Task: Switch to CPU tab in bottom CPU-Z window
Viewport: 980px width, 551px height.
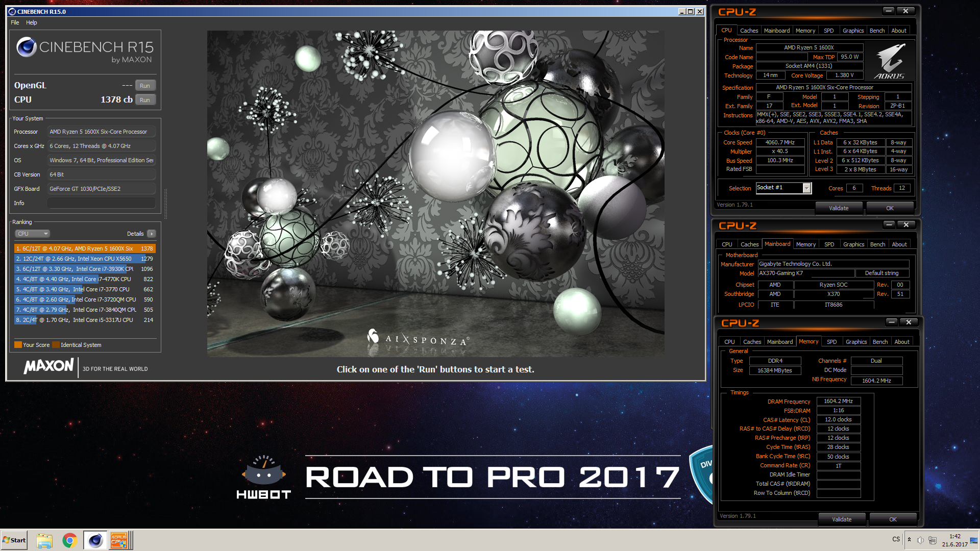Action: tap(729, 342)
